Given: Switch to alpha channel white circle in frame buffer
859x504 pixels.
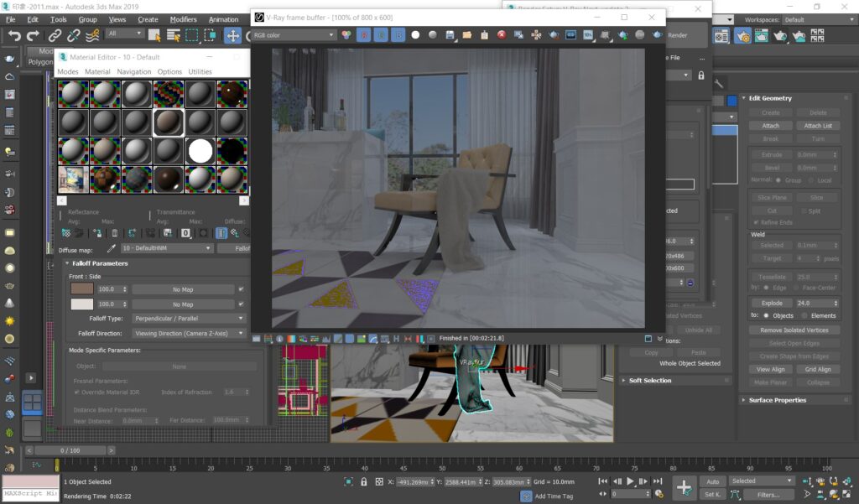Looking at the screenshot, I should point(415,35).
